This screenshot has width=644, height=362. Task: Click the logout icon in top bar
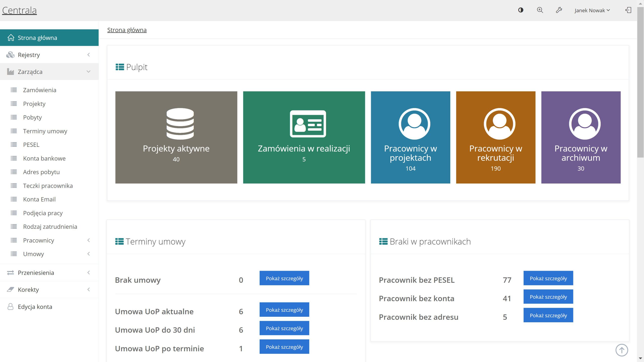pos(628,10)
